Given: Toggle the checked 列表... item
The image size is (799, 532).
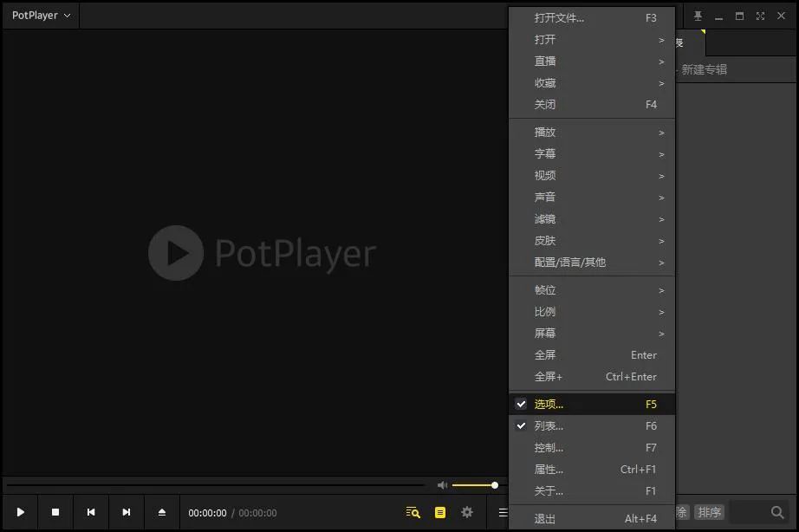Looking at the screenshot, I should (592, 426).
